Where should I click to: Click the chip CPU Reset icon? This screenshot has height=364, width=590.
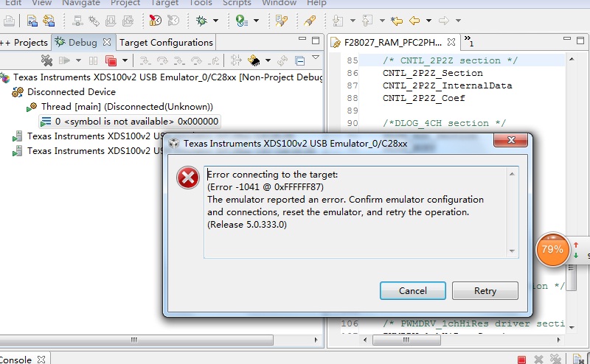[x=254, y=60]
